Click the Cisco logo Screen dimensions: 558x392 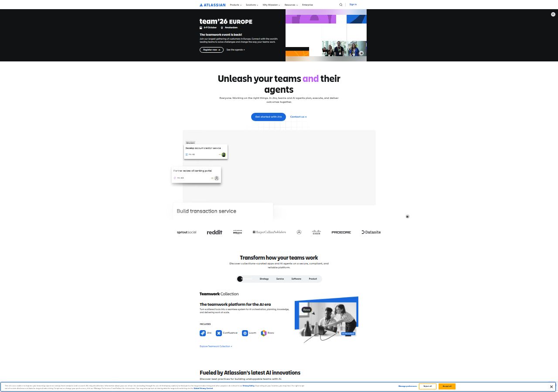[316, 232]
